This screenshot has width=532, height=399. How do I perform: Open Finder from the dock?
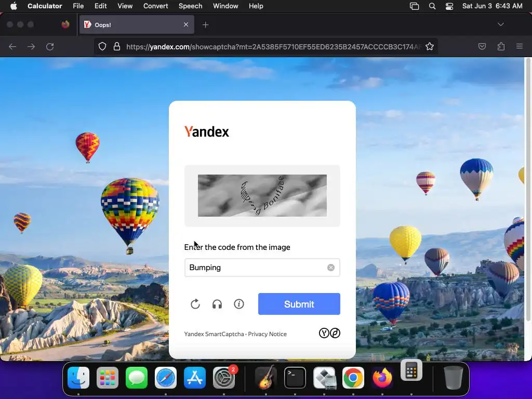click(x=78, y=378)
